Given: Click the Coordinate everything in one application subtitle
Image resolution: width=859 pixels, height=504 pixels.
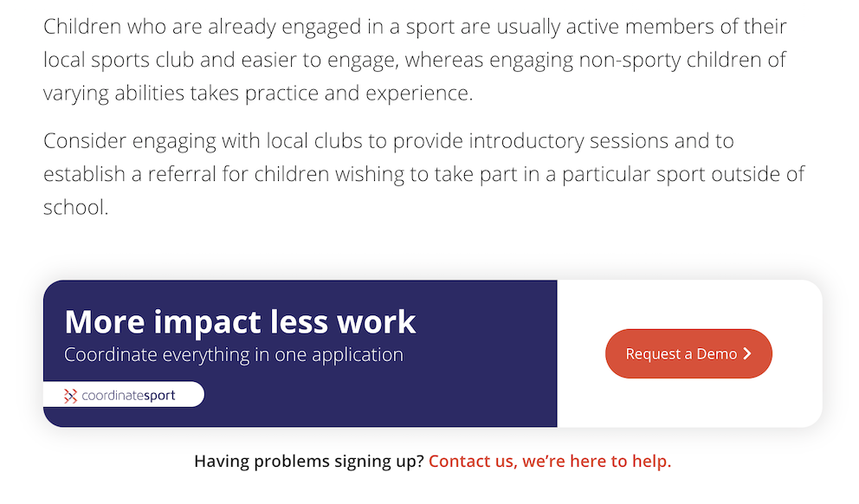Looking at the screenshot, I should [233, 354].
